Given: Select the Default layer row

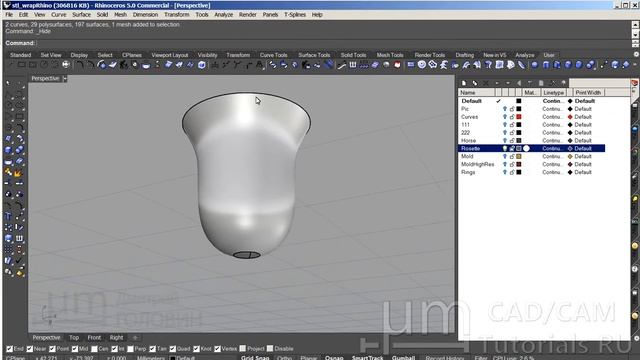Looking at the screenshot, I should 531,101.
